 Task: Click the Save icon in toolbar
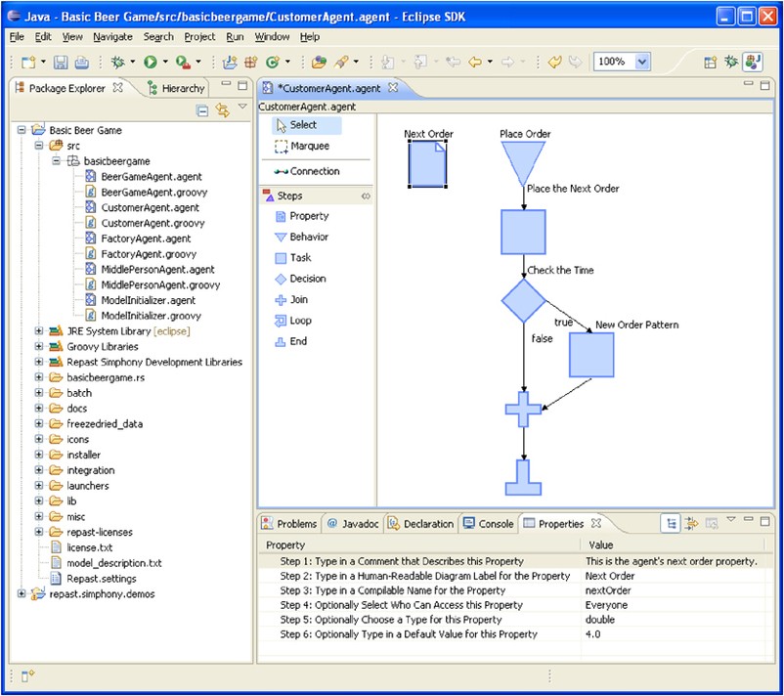point(61,62)
